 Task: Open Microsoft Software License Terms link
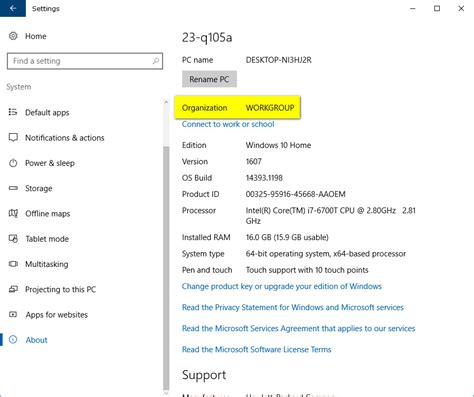(x=257, y=349)
